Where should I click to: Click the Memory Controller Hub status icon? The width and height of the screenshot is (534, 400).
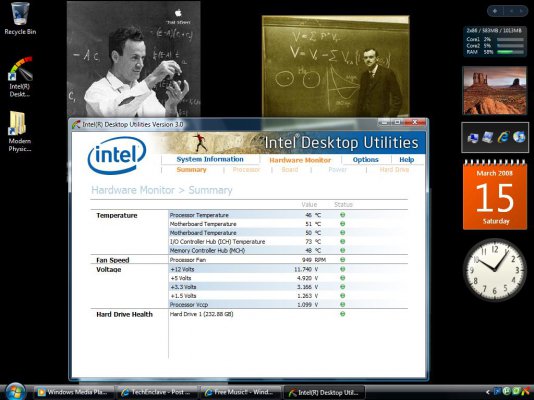click(343, 250)
